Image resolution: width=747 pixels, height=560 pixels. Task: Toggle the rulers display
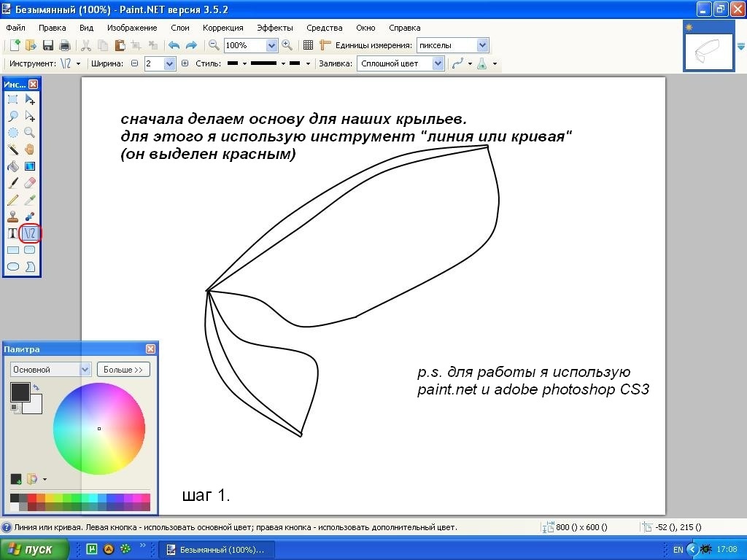pos(325,45)
